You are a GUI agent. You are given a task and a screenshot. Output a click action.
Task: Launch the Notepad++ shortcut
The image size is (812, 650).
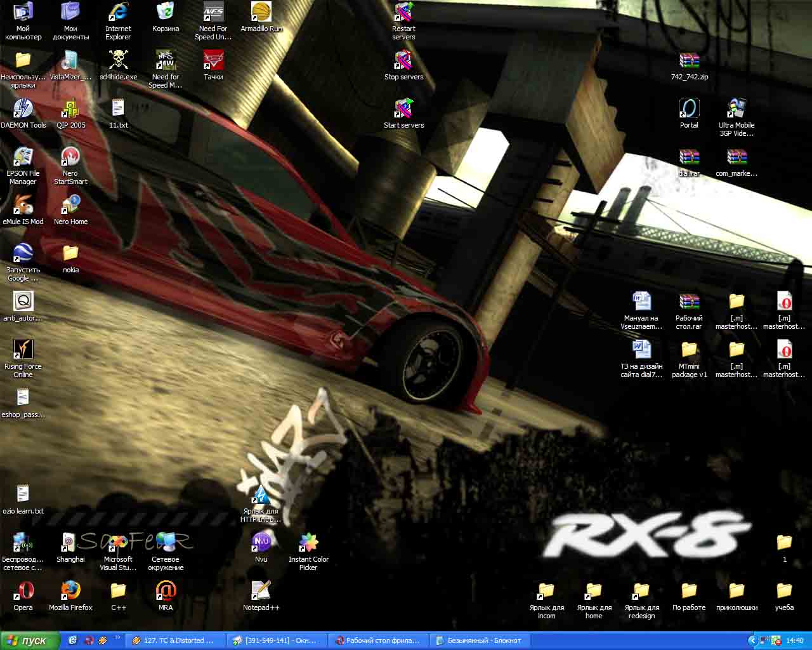click(261, 597)
